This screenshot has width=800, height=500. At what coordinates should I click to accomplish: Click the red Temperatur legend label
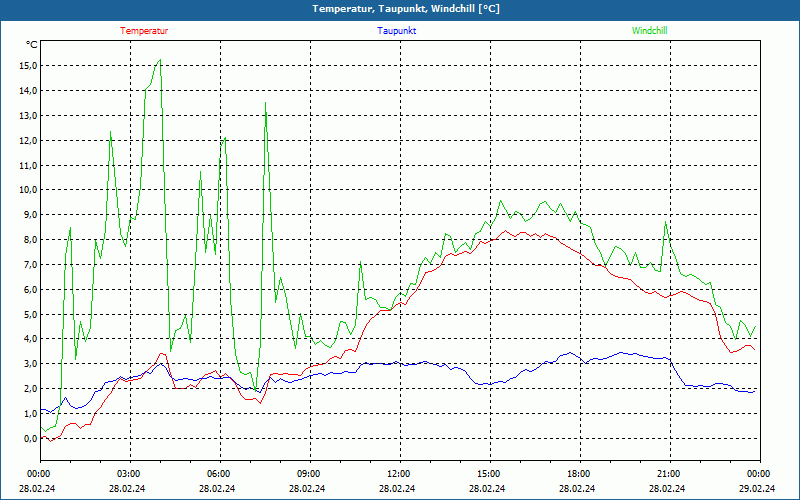(x=144, y=31)
